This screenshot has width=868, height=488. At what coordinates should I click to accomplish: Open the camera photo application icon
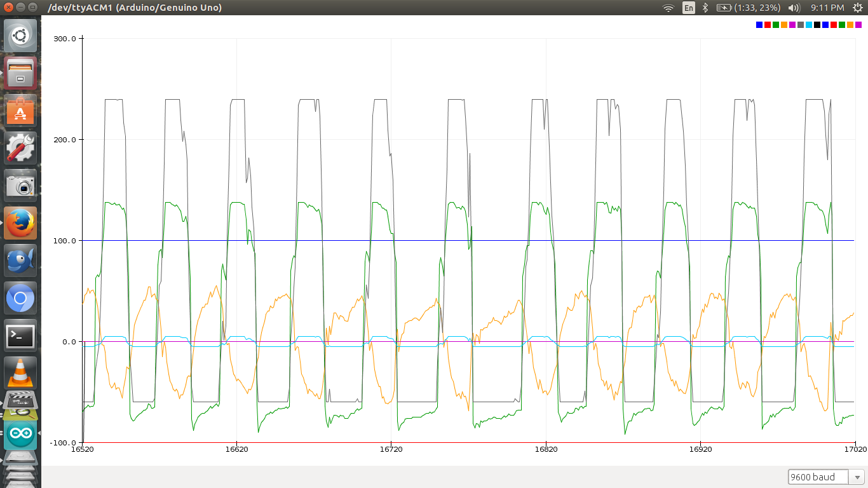pyautogui.click(x=20, y=185)
